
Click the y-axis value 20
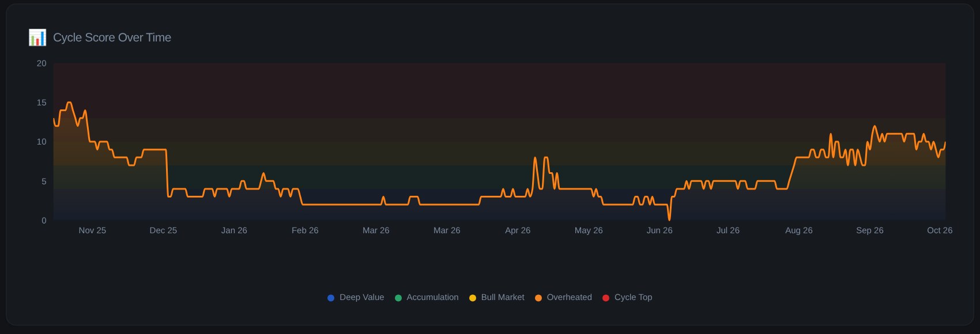tap(42, 63)
